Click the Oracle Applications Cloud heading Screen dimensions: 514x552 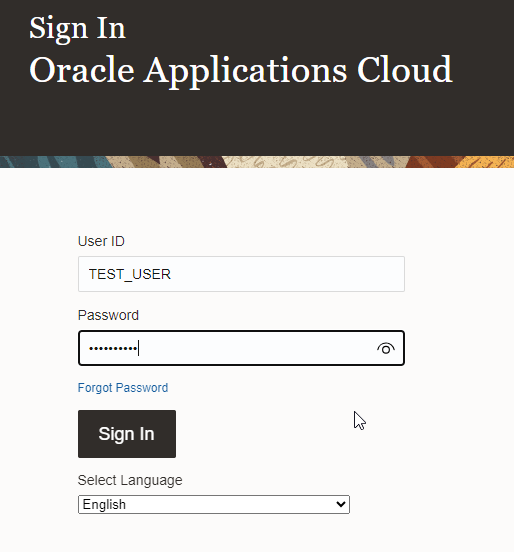pyautogui.click(x=241, y=70)
